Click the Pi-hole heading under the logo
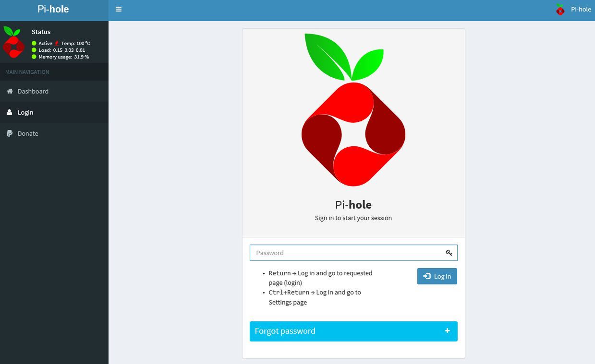The image size is (595, 364). click(353, 204)
